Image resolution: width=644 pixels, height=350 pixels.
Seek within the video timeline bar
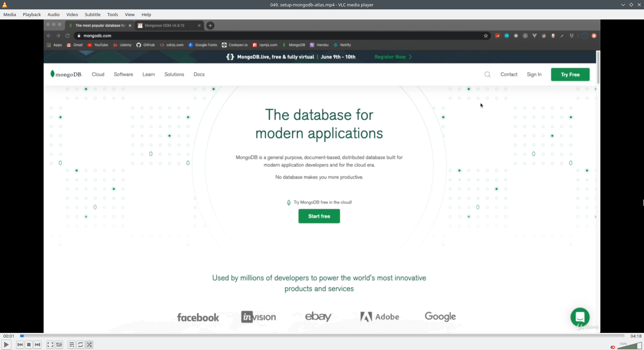point(322,336)
